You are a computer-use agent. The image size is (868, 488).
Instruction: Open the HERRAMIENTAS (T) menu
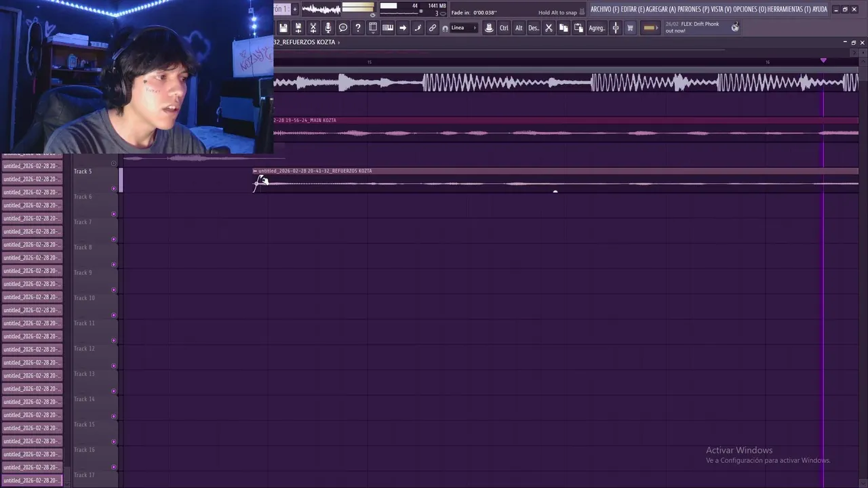pos(789,9)
